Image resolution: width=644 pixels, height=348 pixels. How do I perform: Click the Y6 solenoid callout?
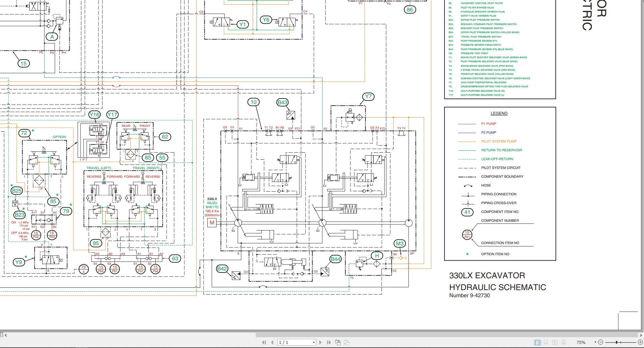[x=266, y=20]
